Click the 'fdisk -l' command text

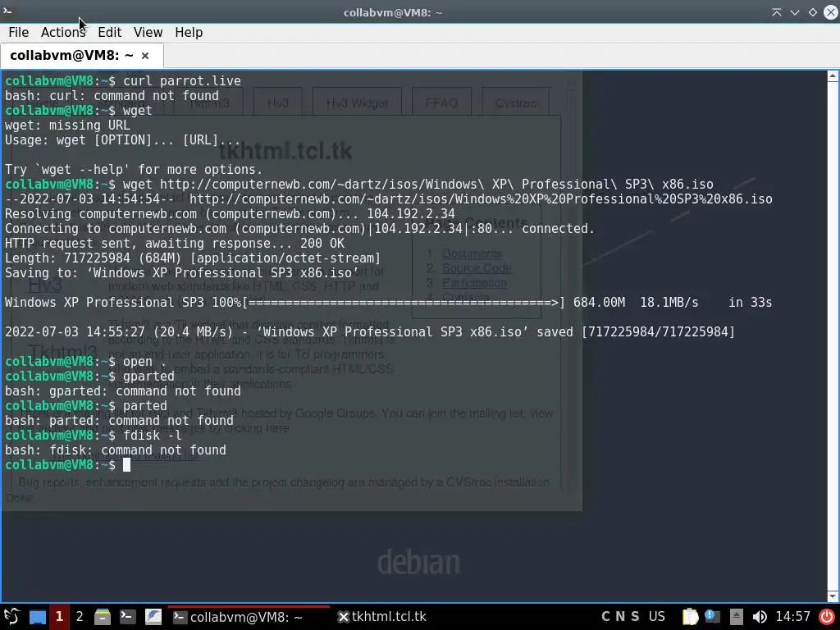152,436
